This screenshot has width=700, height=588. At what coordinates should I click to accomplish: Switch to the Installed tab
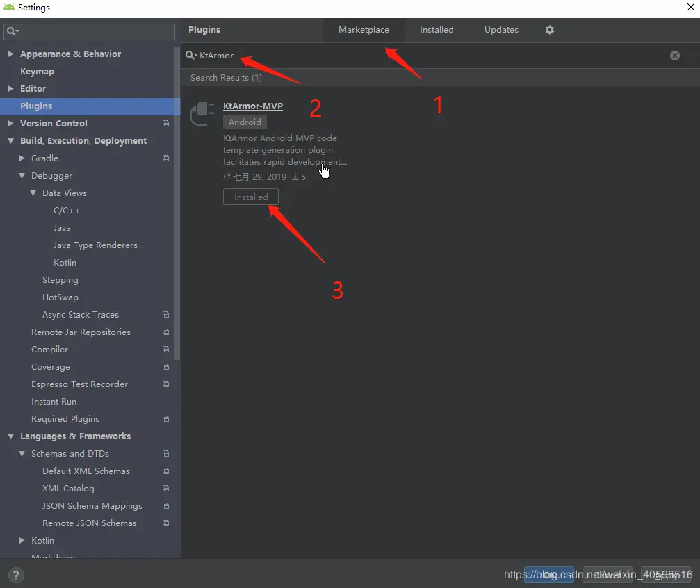click(437, 30)
